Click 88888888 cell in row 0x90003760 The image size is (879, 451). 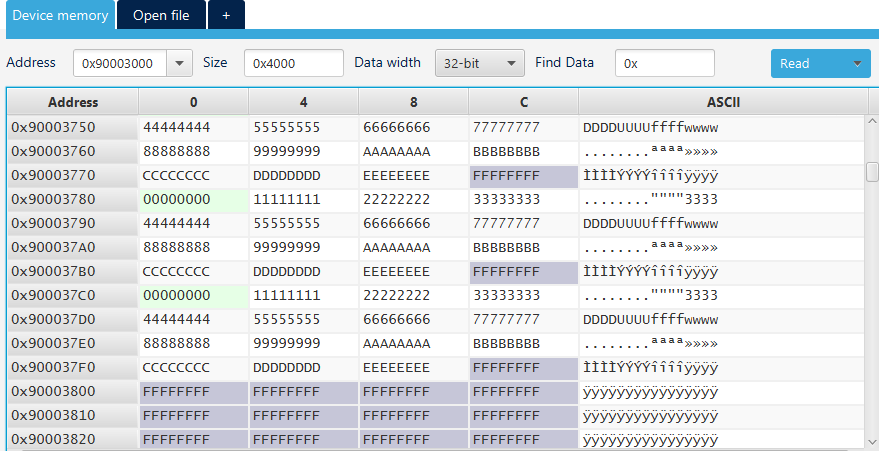[x=193, y=152]
